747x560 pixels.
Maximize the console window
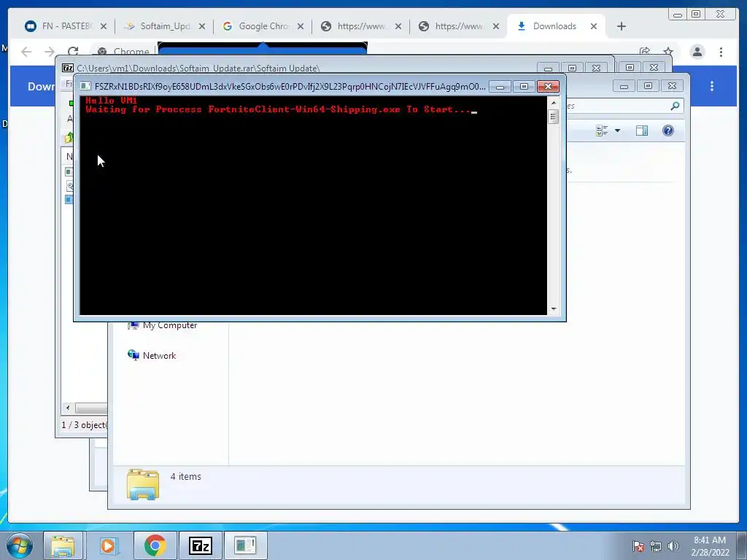point(524,86)
